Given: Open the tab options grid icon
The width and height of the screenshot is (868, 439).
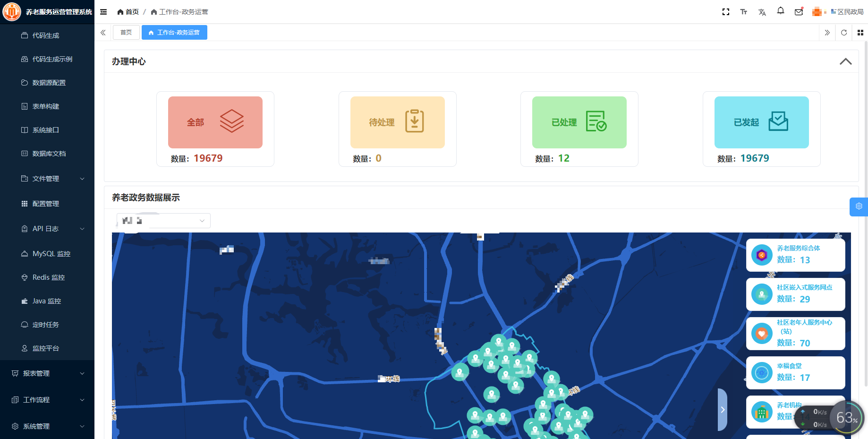Looking at the screenshot, I should [860, 33].
